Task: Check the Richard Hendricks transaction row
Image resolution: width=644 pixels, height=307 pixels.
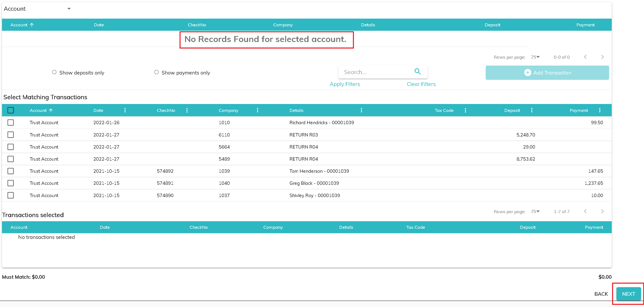Action: [x=11, y=122]
